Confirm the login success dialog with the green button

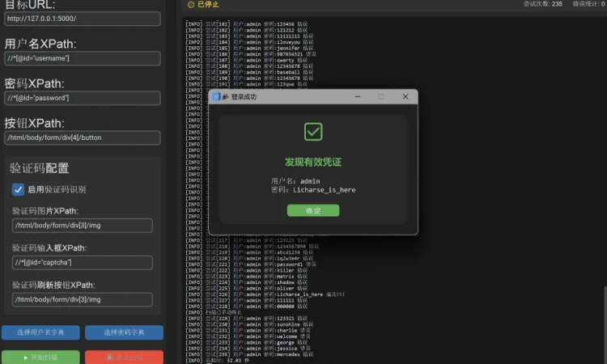point(312,211)
